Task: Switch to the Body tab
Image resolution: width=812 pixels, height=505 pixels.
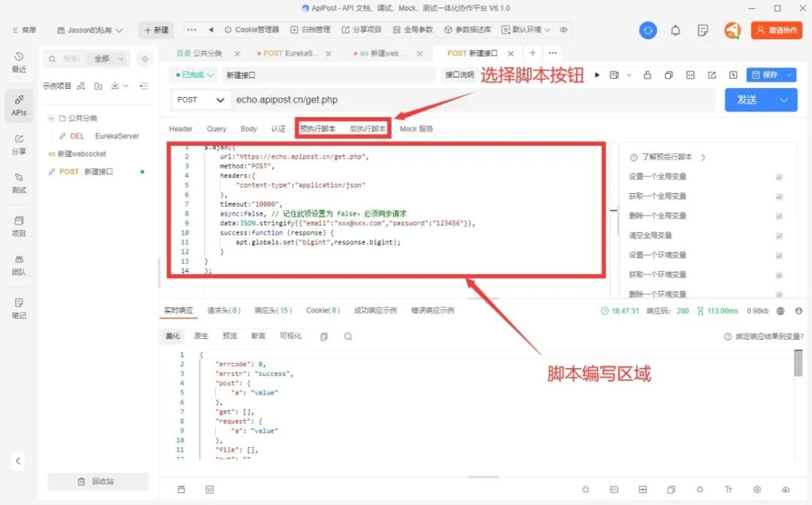Action: [x=249, y=129]
